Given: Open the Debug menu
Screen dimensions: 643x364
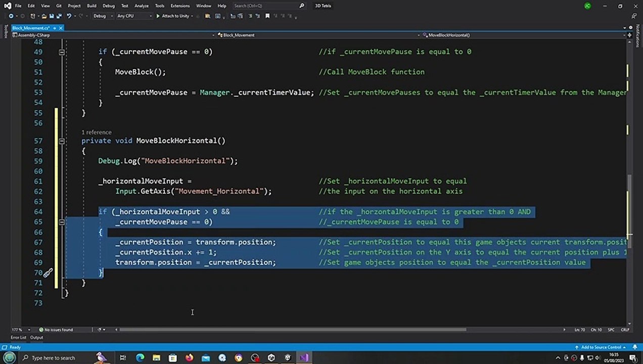Looking at the screenshot, I should [x=108, y=6].
